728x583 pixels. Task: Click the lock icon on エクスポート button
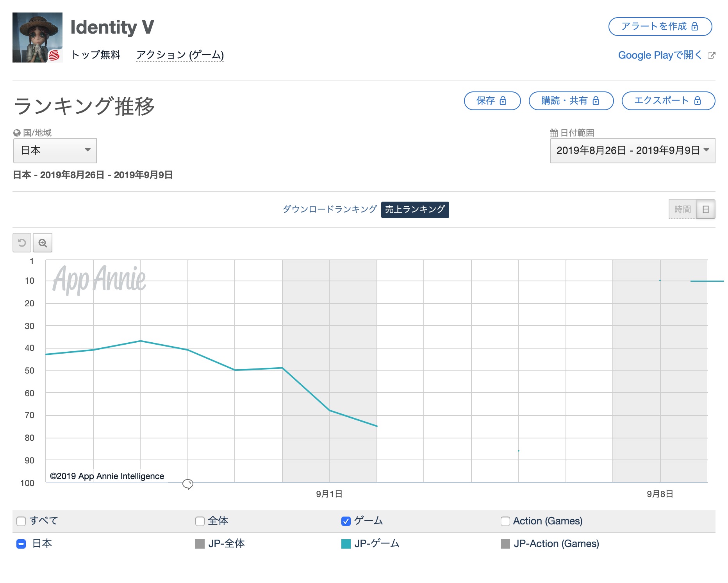(698, 100)
